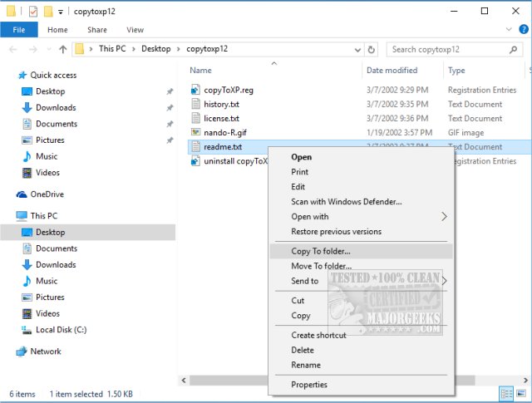This screenshot has height=403, width=532.
Task: Open the File tab
Action: pyautogui.click(x=19, y=30)
